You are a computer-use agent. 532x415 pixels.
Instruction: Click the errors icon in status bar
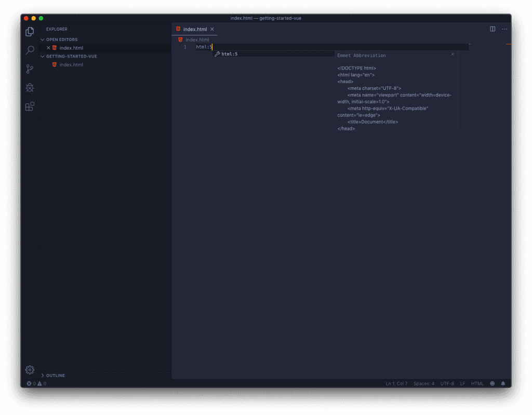(29, 383)
